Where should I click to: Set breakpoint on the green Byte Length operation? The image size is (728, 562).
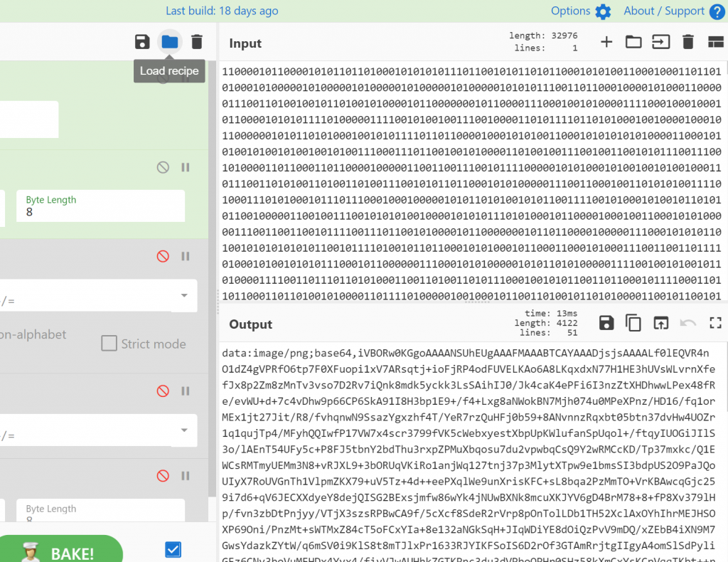coord(186,167)
